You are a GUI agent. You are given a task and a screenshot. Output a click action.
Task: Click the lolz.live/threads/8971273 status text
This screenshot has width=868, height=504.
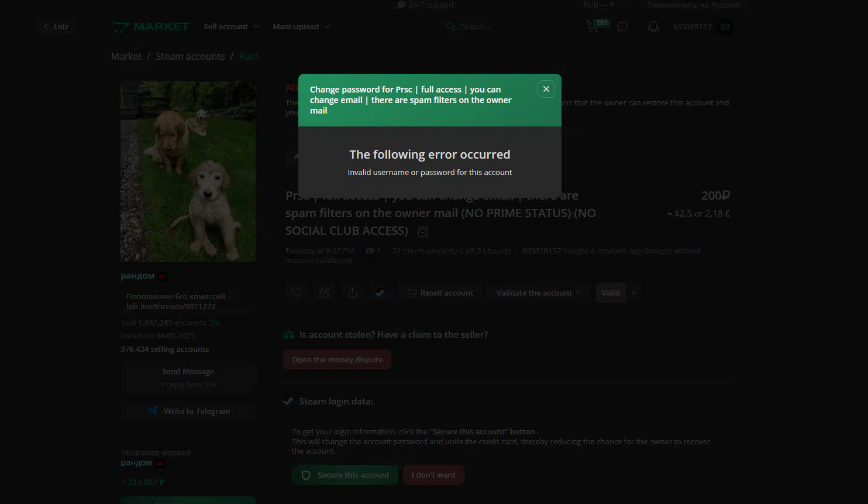tap(171, 306)
